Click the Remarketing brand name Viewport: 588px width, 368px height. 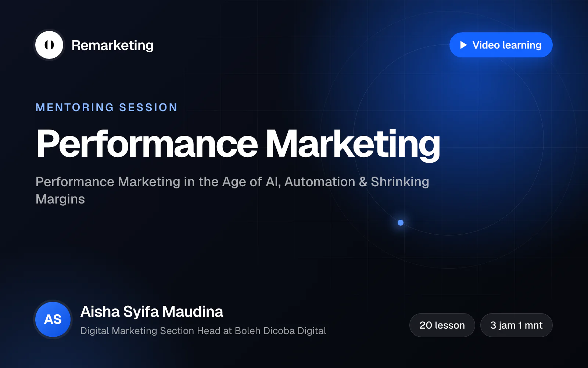pos(112,45)
